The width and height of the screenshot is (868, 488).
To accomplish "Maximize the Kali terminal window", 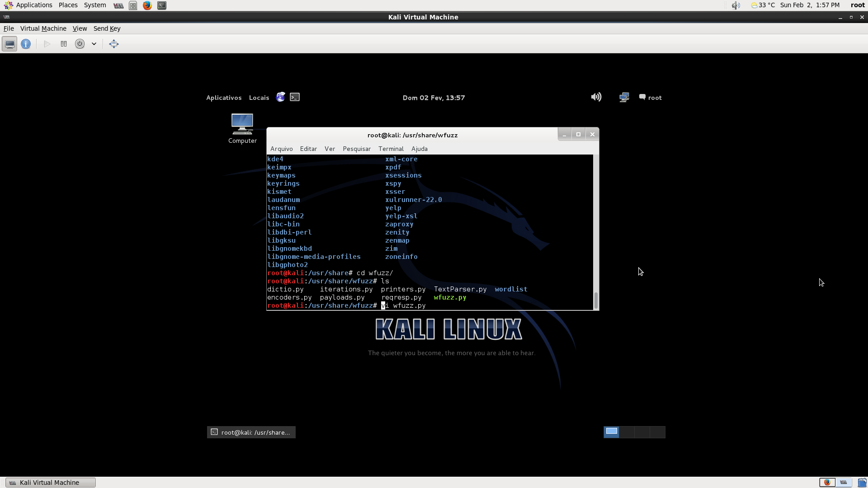I will [578, 134].
